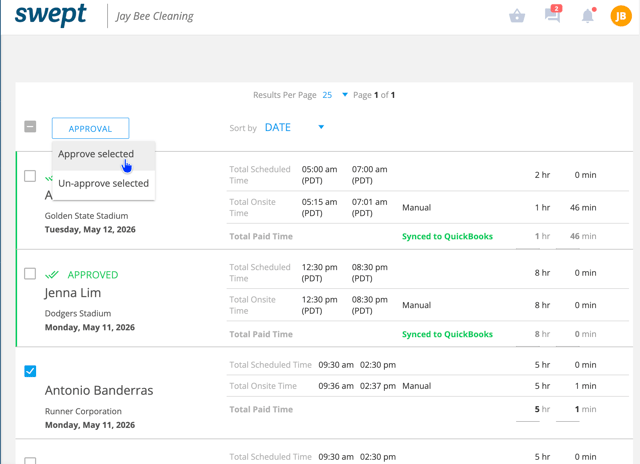Choose Approve selected from the menu

[x=96, y=154]
